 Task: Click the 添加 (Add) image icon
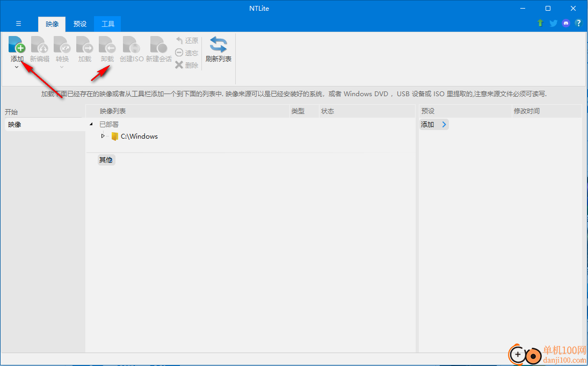click(17, 45)
